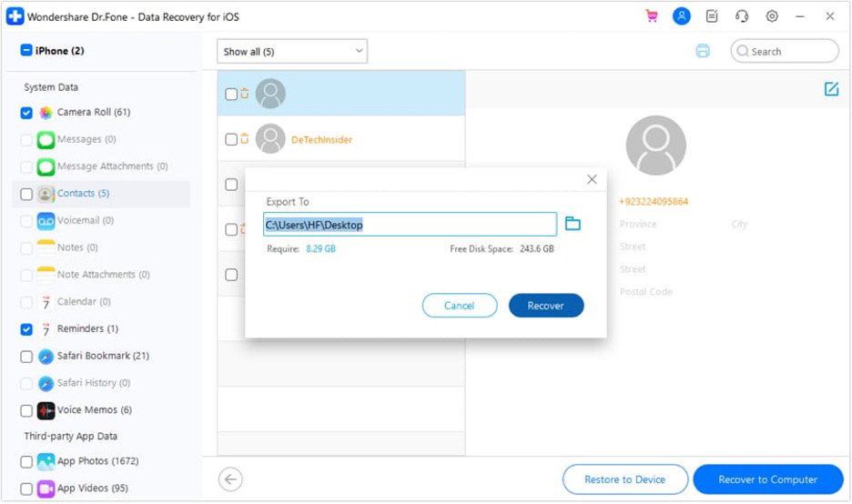Open the user account profile icon
This screenshot has height=504, width=852.
pos(682,16)
